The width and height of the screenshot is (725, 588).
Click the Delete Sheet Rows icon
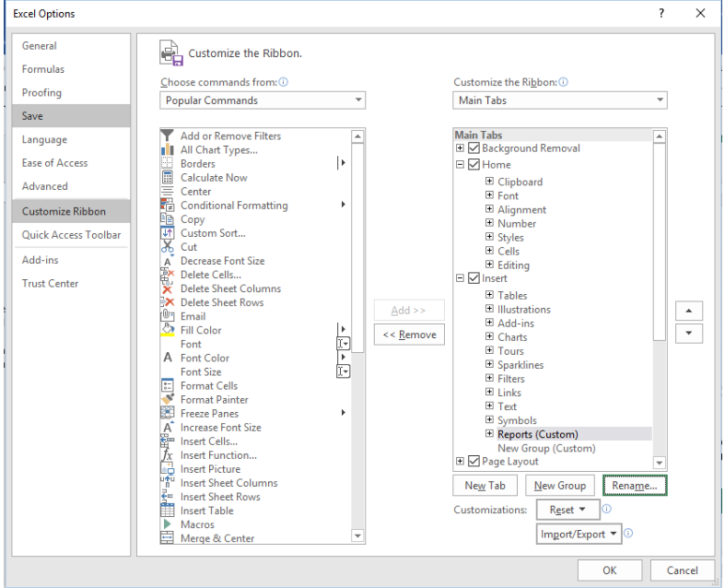pyautogui.click(x=167, y=302)
